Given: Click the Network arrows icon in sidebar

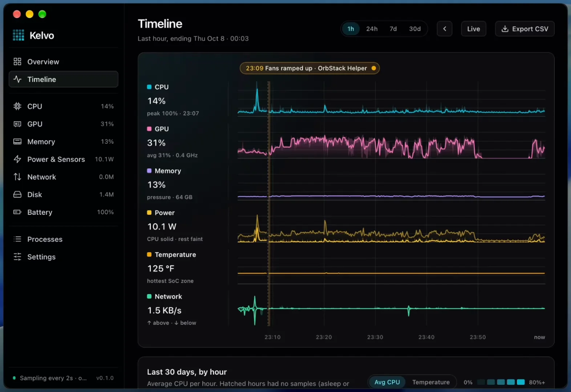Looking at the screenshot, I should click(x=17, y=177).
